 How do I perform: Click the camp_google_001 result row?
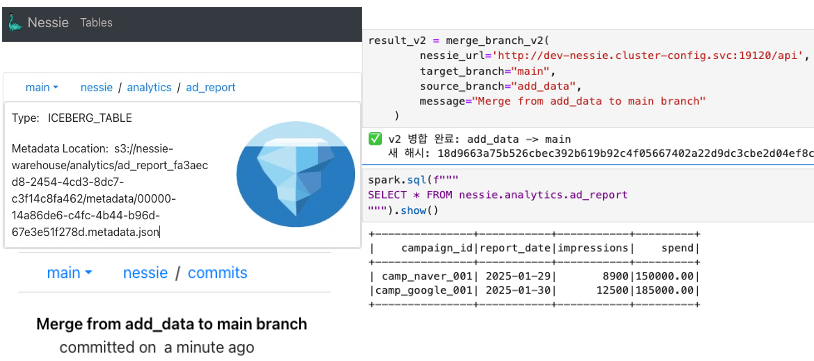pyautogui.click(x=534, y=290)
